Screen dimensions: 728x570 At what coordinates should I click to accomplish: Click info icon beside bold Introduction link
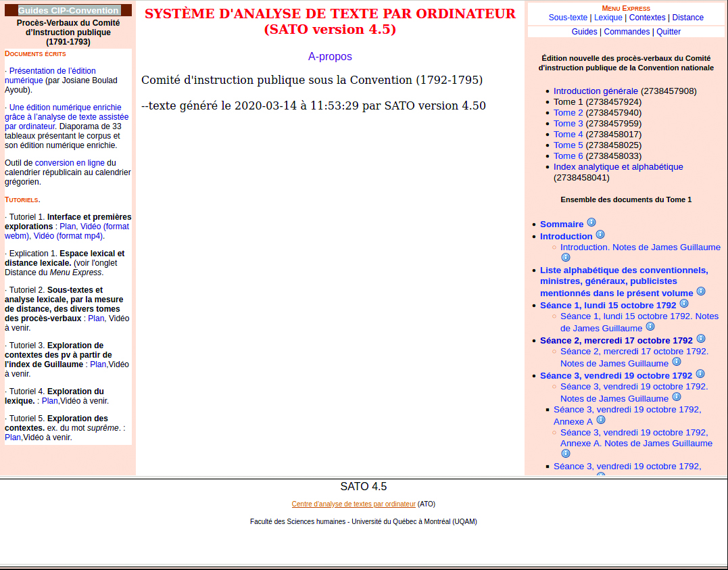click(600, 235)
